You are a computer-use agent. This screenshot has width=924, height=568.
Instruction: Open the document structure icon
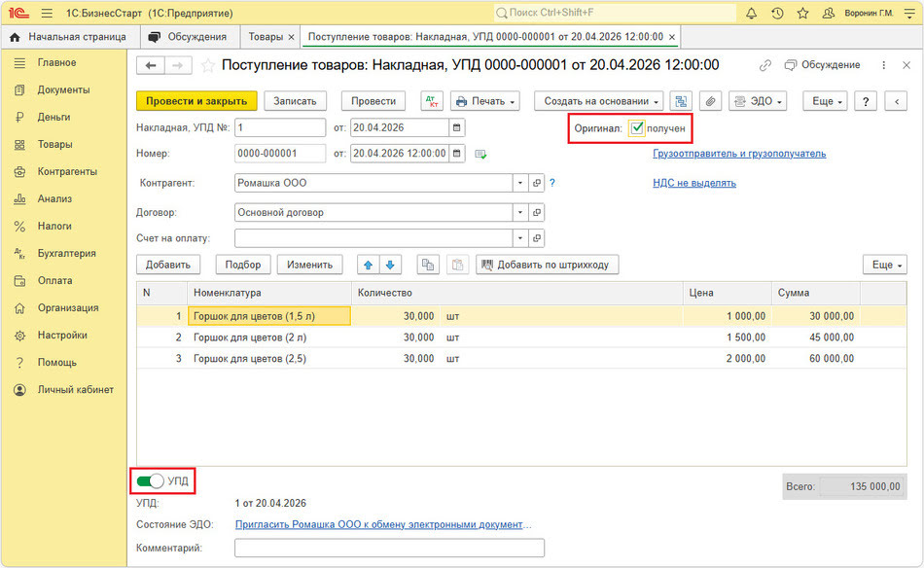[x=681, y=101]
